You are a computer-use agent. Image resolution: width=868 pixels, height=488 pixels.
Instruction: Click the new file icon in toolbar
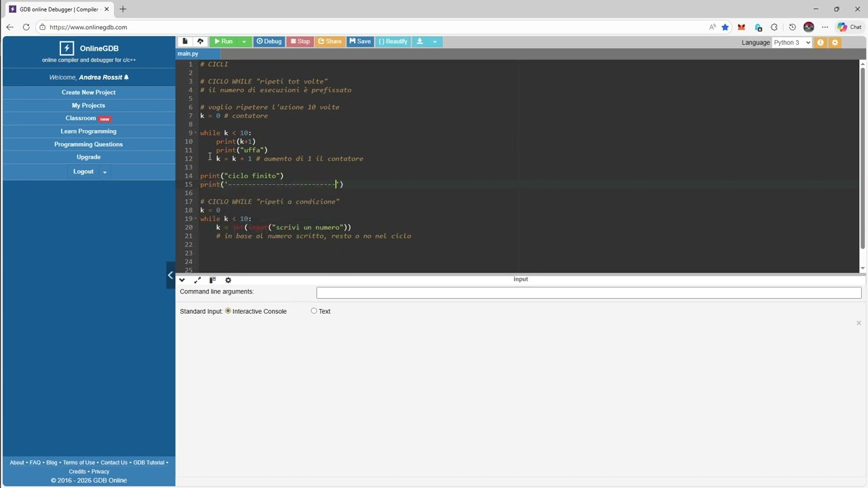184,41
